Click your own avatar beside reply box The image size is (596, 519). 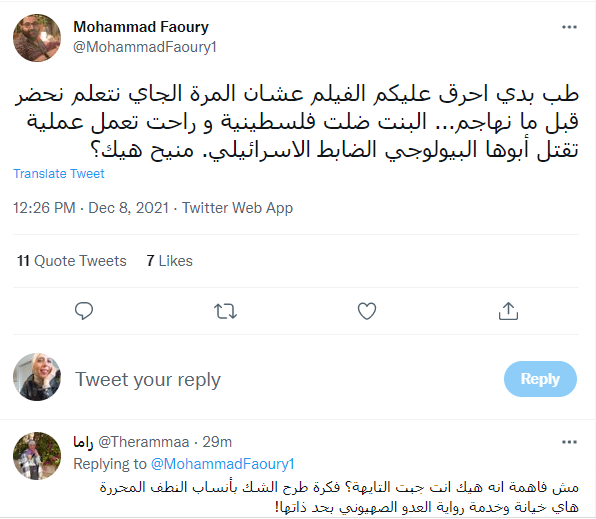tap(37, 377)
